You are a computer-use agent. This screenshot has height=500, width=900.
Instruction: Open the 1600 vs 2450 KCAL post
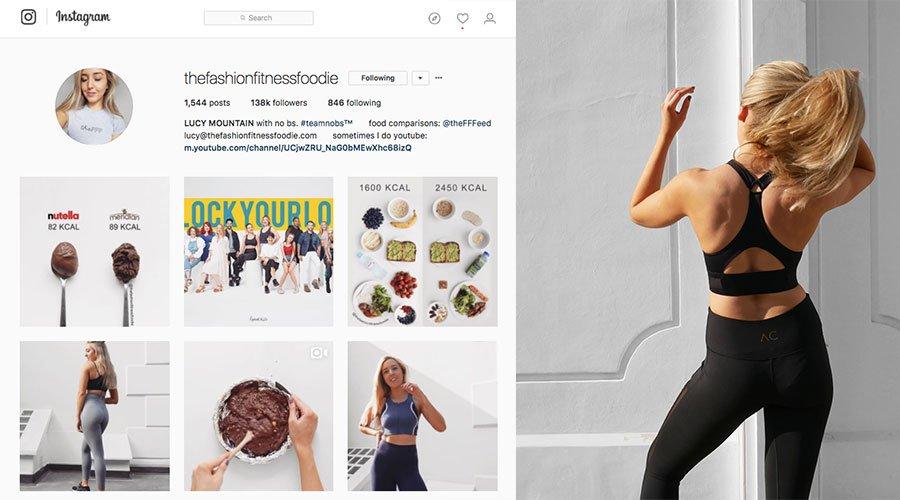[422, 251]
